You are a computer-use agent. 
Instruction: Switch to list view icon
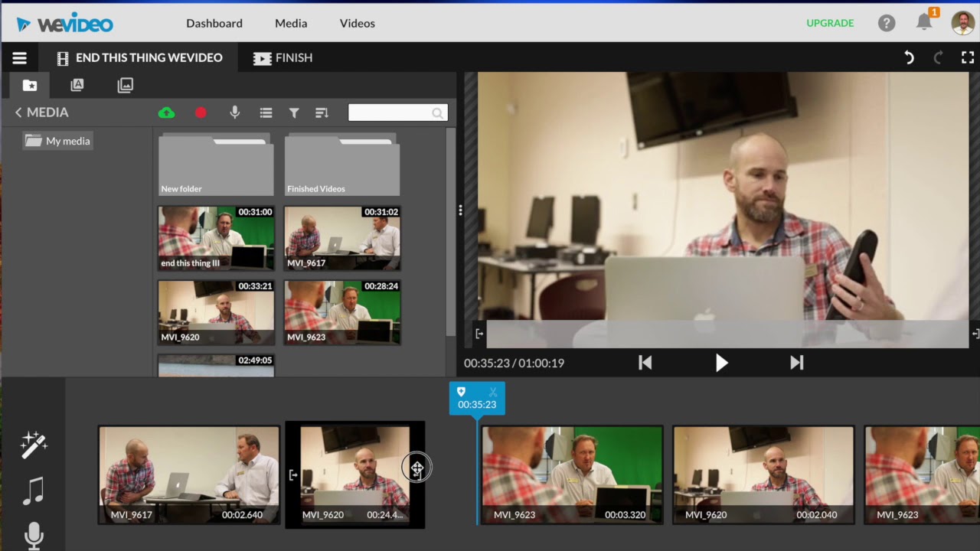(x=266, y=112)
